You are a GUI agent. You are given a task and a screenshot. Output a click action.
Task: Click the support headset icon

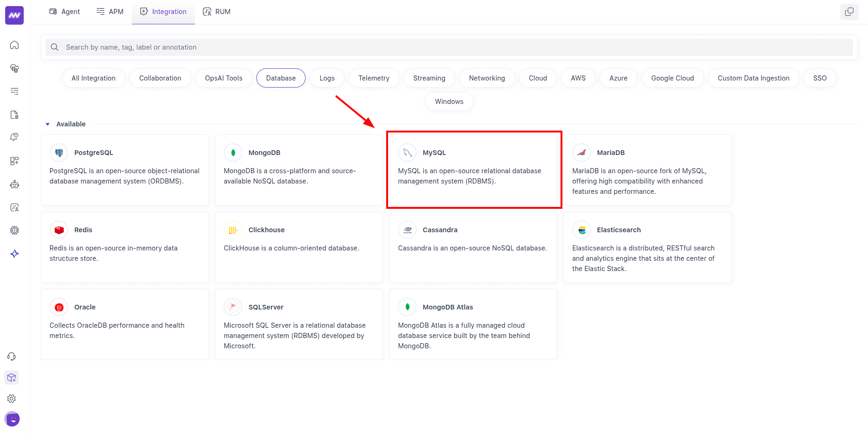(x=12, y=357)
